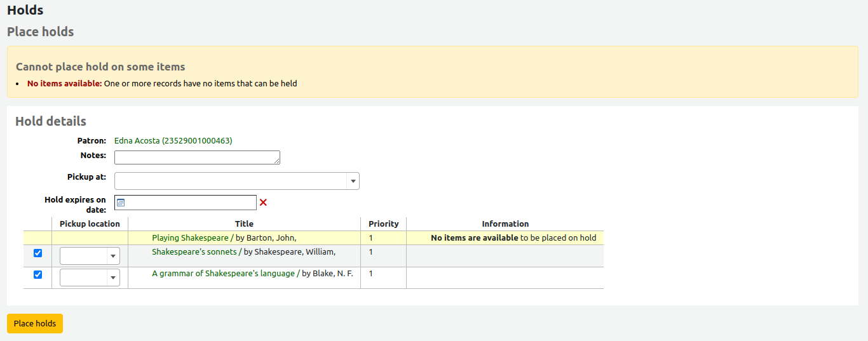The image size is (868, 341).
Task: Uncheck the grammar of Shakespeare's language checkbox
Action: [x=37, y=275]
